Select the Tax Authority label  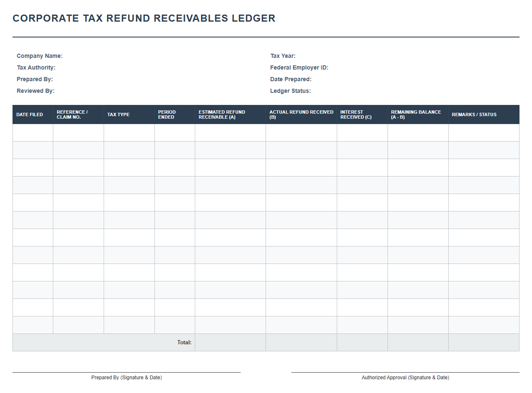pyautogui.click(x=36, y=67)
